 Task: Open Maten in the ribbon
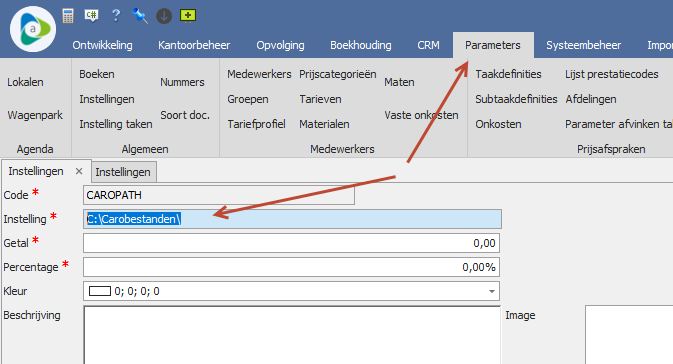pos(399,82)
